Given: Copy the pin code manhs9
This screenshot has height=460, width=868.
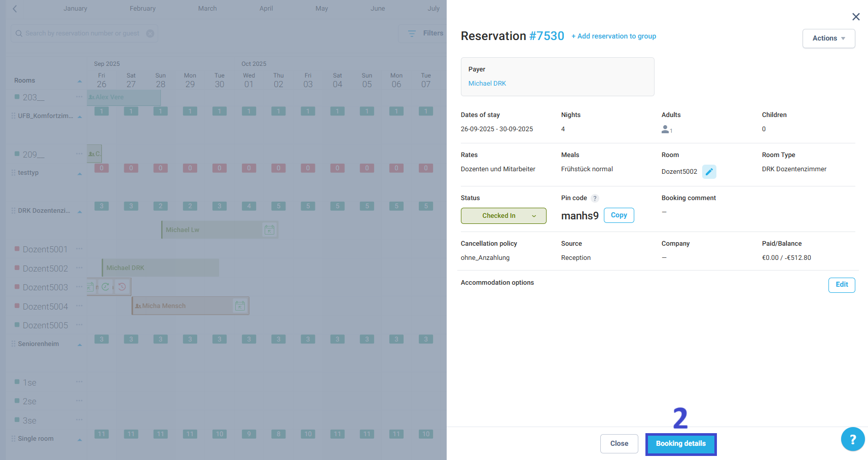Looking at the screenshot, I should tap(619, 215).
